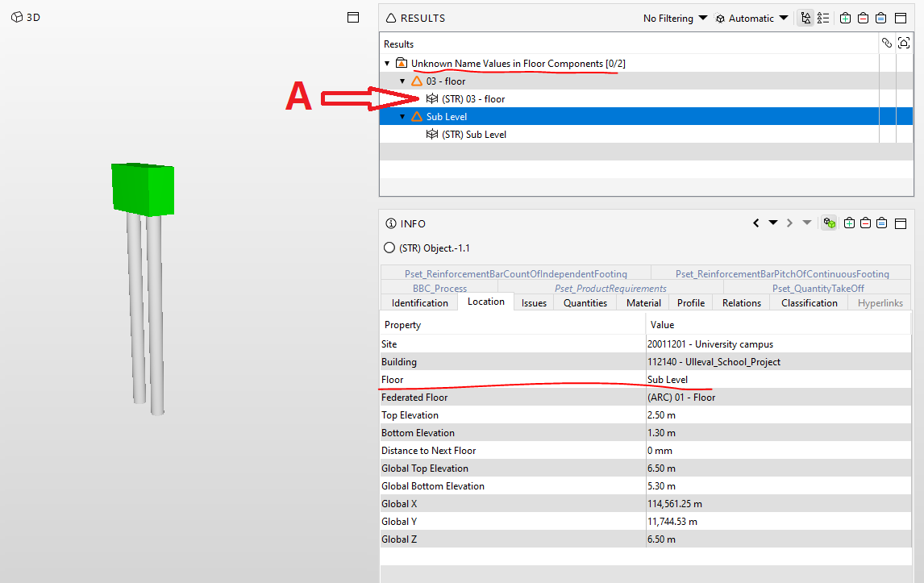The width and height of the screenshot is (924, 583).
Task: Collapse Unknown Name Values in Floor Components
Action: (387, 64)
